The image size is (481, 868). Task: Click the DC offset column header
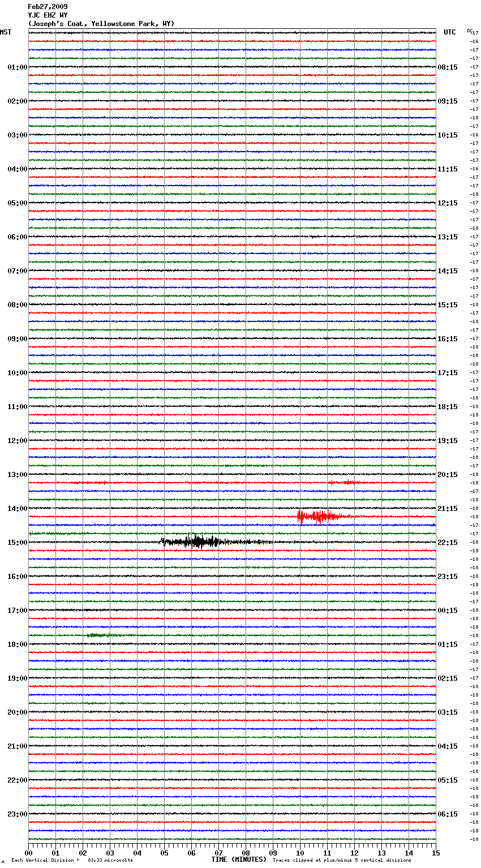click(x=470, y=31)
